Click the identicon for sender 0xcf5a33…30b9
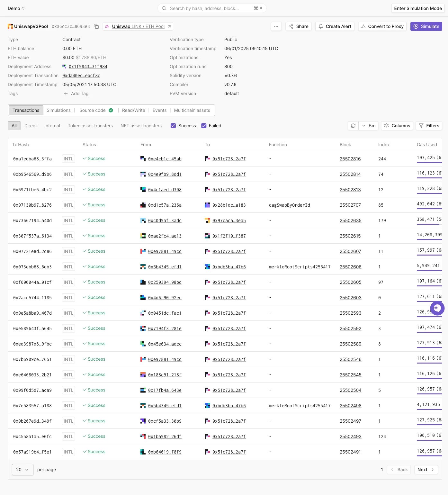Viewport: 448px width, 495px height. (143, 421)
